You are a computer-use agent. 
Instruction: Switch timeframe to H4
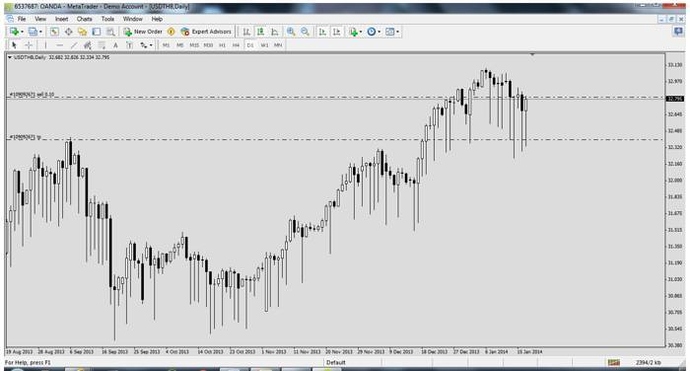236,45
